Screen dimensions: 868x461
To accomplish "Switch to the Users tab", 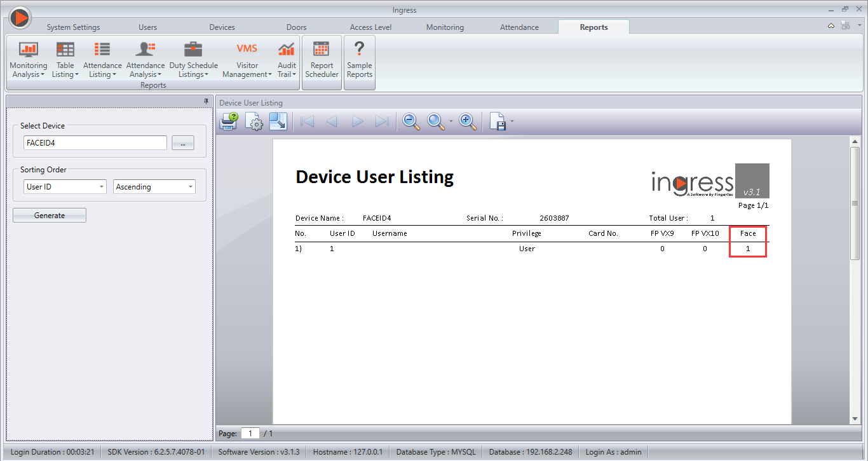I will coord(147,27).
